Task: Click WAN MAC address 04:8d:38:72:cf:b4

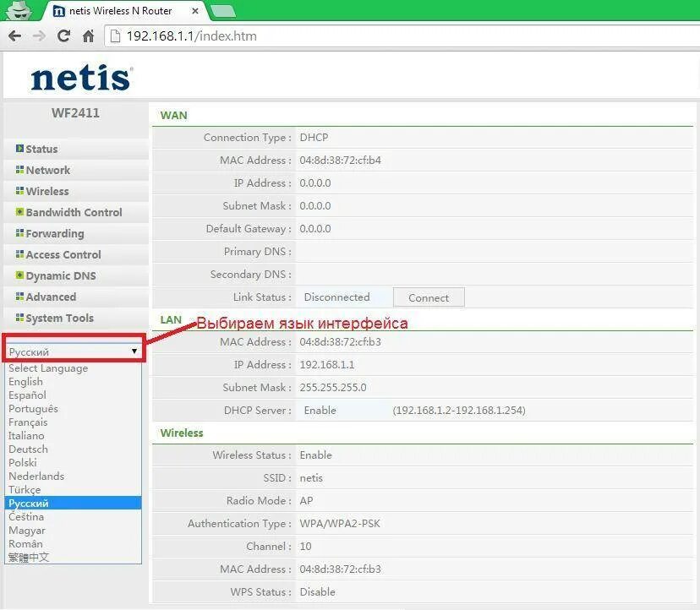Action: click(x=340, y=161)
